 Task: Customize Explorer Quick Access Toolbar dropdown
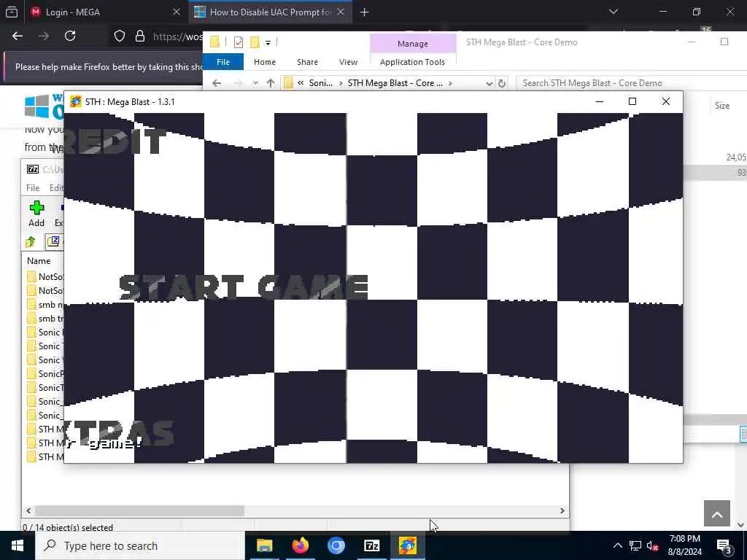coord(268,43)
